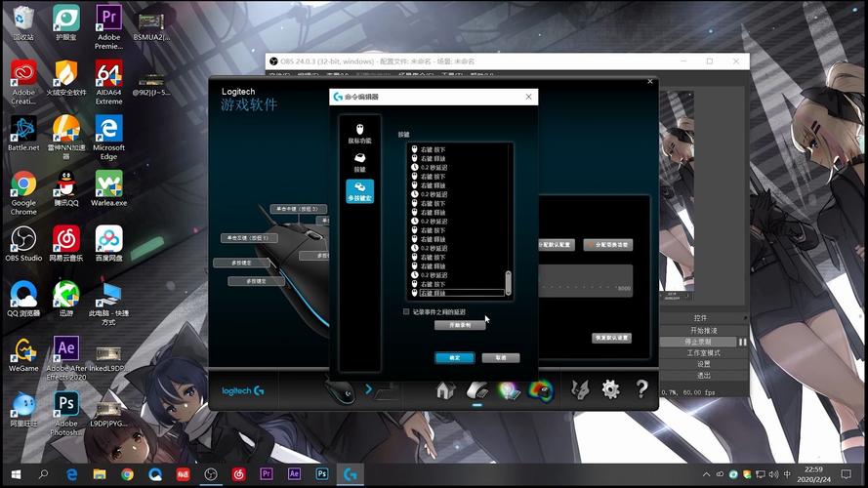Open the help question mark icon
The width and height of the screenshot is (868, 488).
[641, 389]
